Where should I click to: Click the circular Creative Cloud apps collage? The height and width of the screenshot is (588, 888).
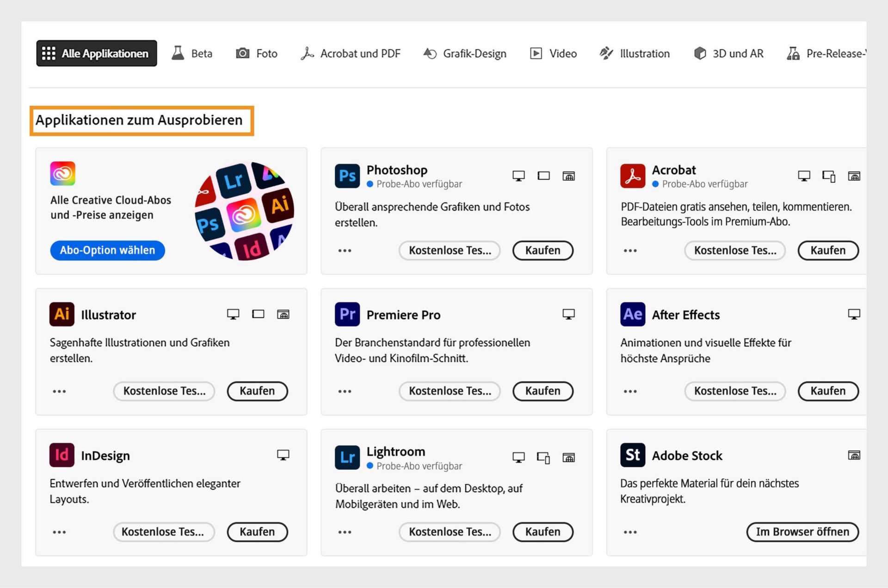(245, 211)
